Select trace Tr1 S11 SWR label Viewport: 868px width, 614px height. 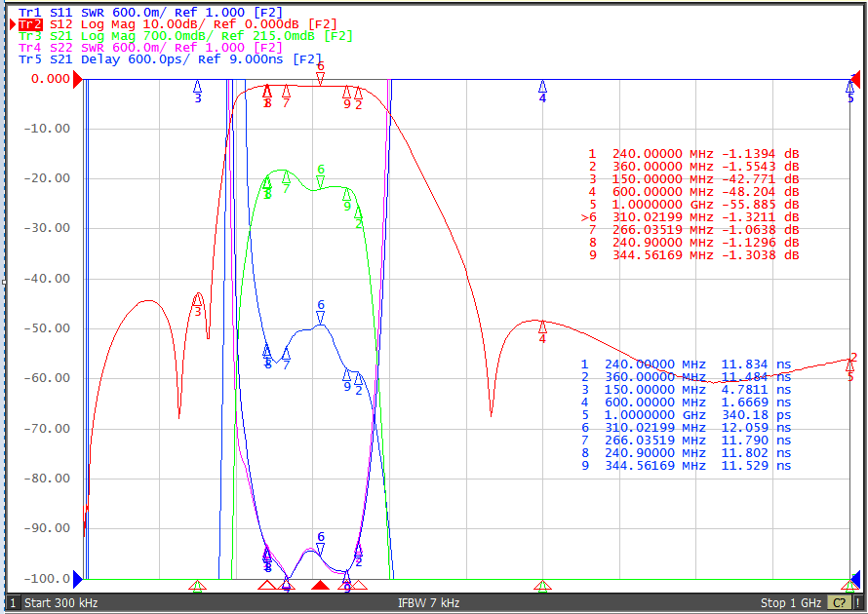coord(150,12)
